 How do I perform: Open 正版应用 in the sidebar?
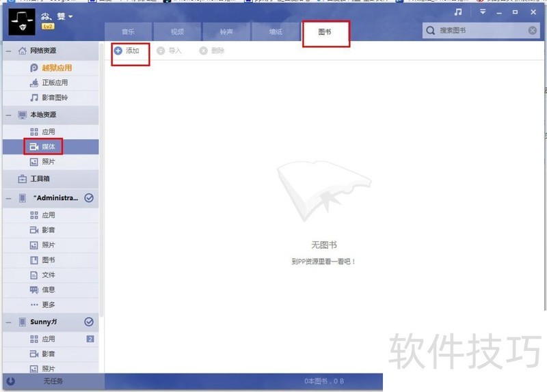coord(55,83)
